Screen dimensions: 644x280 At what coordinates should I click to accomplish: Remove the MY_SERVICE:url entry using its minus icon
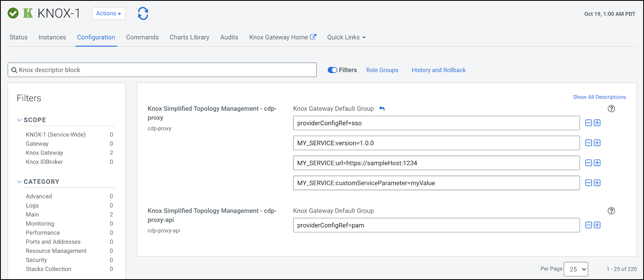[x=589, y=163]
